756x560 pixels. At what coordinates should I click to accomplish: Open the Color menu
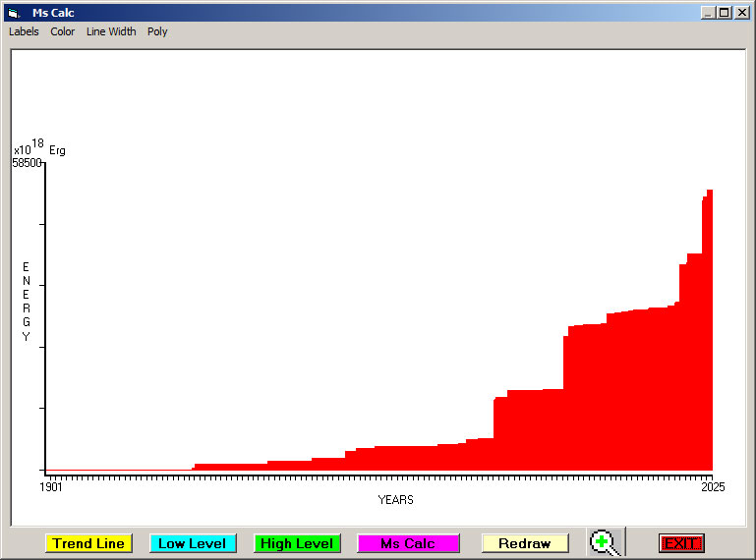(x=63, y=31)
